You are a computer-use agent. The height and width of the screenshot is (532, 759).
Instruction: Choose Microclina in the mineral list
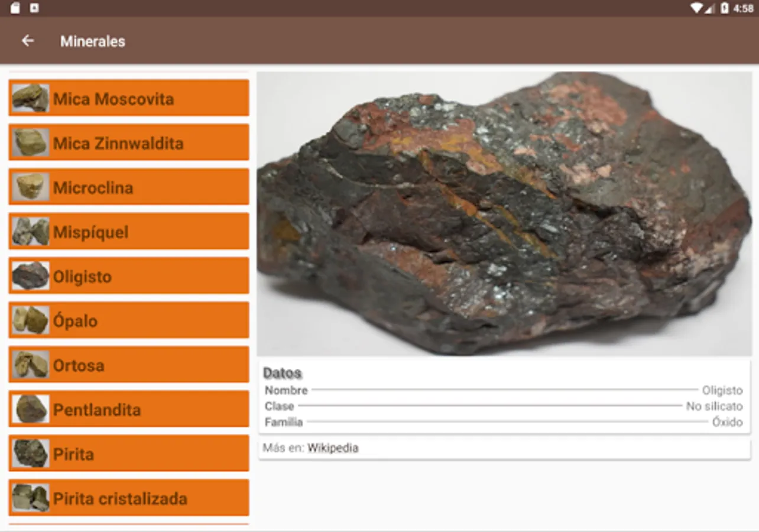pos(129,187)
